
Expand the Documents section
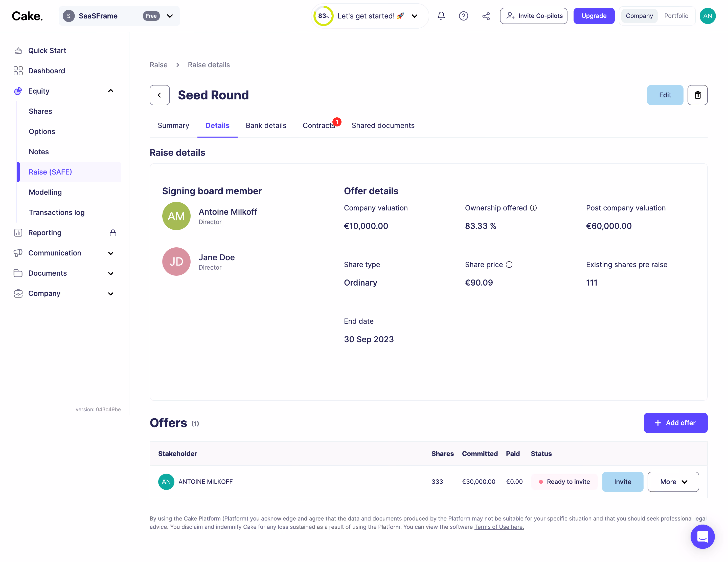click(111, 273)
